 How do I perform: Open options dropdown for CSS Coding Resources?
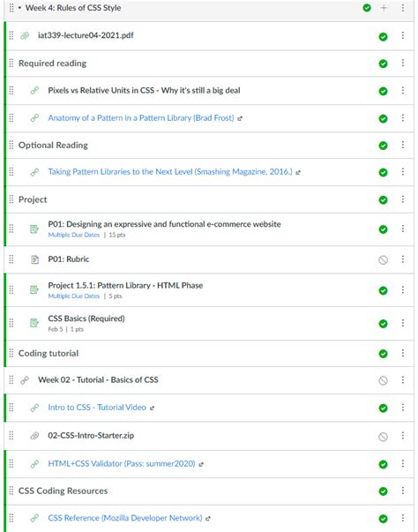point(403,491)
